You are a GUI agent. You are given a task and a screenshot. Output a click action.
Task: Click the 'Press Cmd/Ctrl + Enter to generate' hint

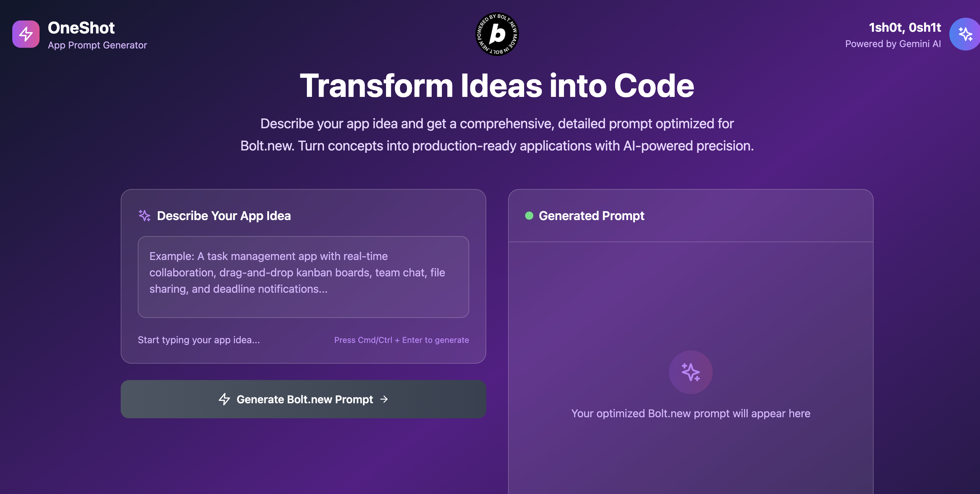click(401, 339)
